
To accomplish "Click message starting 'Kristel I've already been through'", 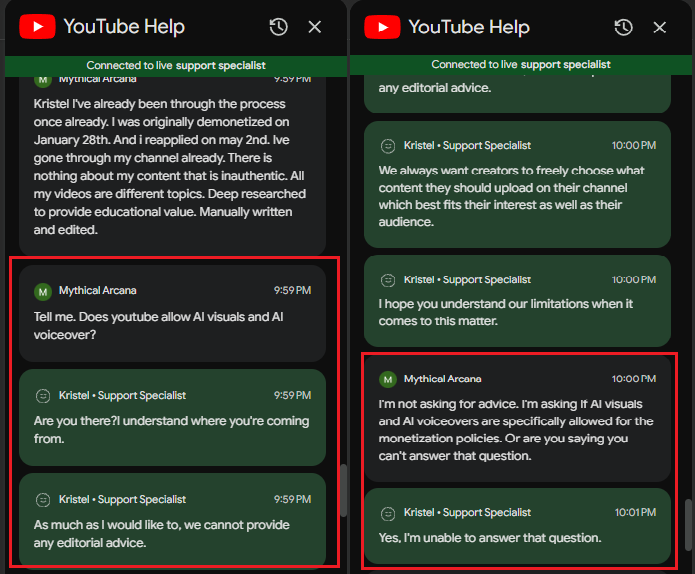I will 172,166.
